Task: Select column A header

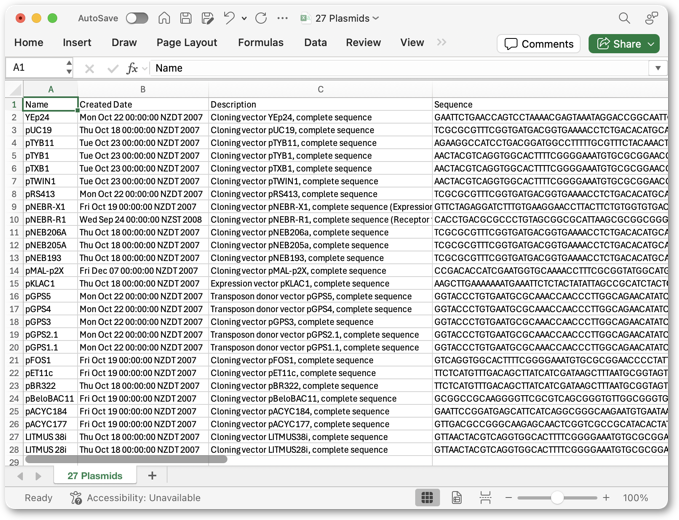Action: [x=51, y=90]
